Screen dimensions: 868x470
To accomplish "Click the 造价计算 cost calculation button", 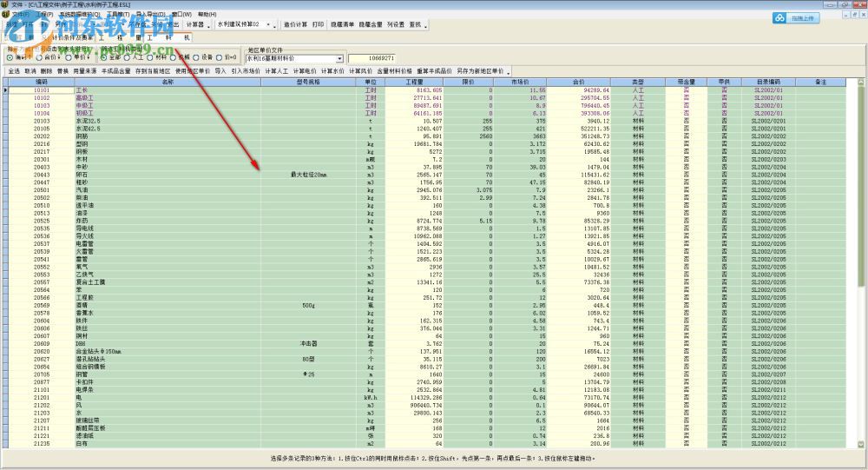I will [295, 25].
